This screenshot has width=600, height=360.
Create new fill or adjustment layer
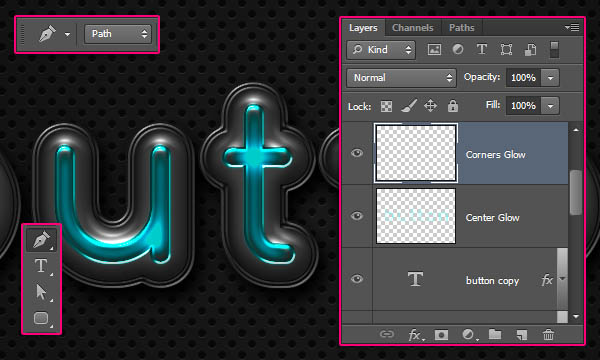coord(469,335)
